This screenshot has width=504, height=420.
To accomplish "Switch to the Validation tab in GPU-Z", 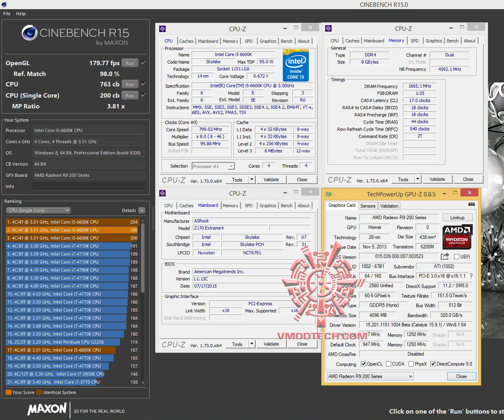I will tap(389, 206).
